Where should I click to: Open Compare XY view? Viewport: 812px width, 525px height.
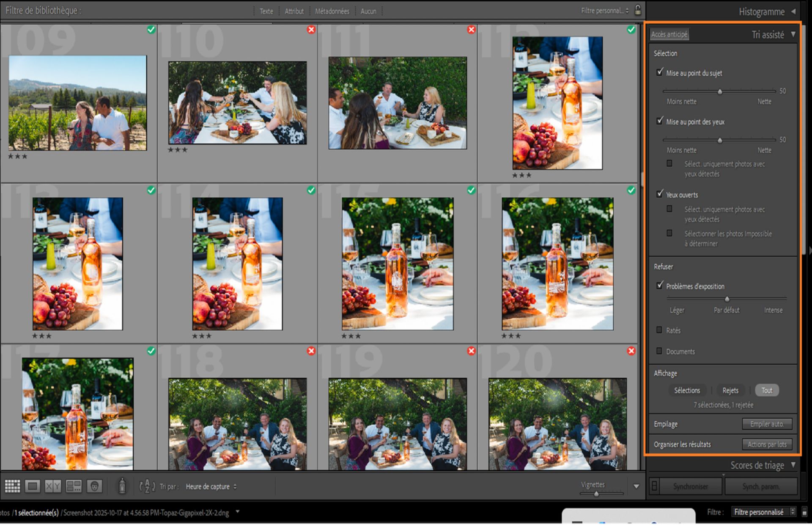[x=53, y=486]
